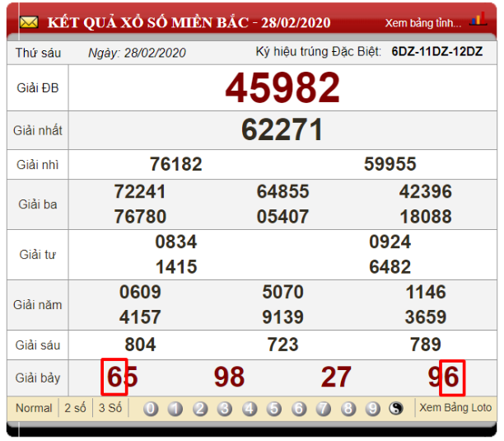Screen dimensions: 504x441
Task: Switch to Normal view tab
Action: pos(34,408)
